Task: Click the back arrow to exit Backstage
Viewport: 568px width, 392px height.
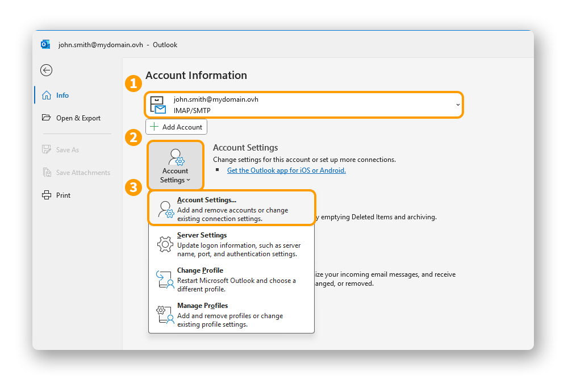Action: [47, 70]
